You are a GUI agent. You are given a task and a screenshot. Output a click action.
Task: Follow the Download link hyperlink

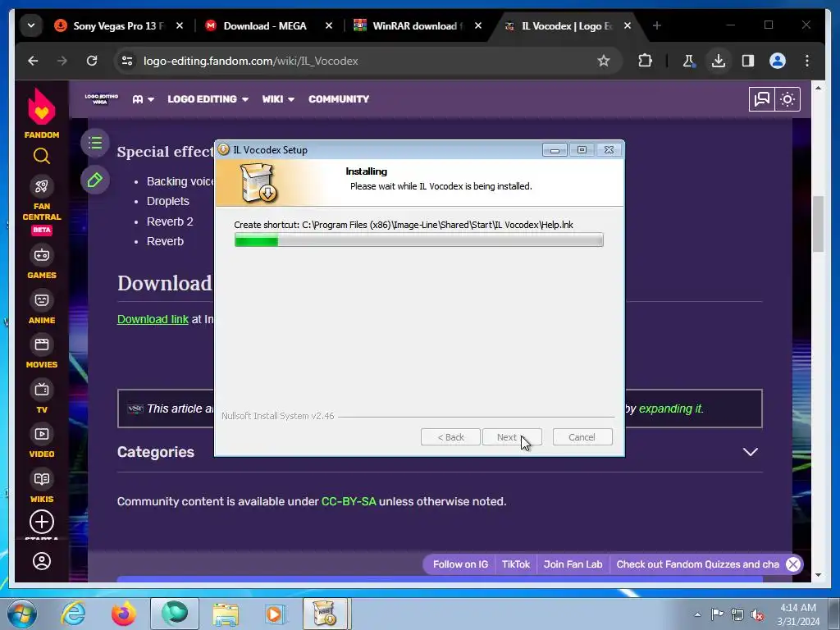pos(153,319)
